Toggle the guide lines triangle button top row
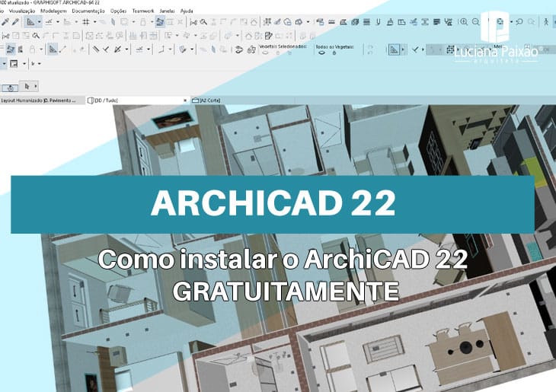Screen dimensions: 556x392 (30, 22)
